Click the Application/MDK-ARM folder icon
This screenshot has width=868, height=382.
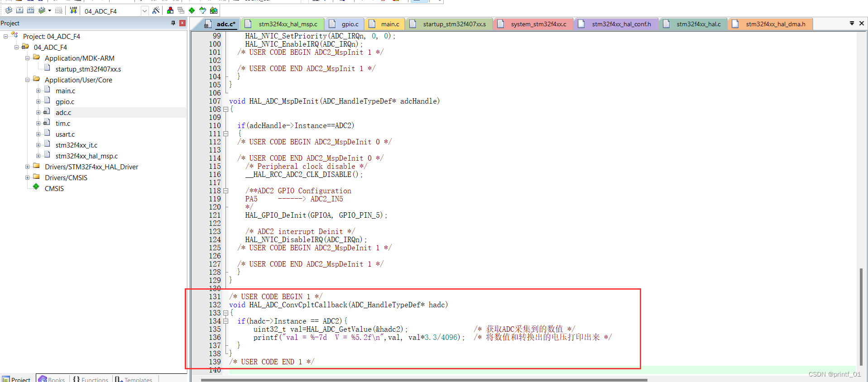pyautogui.click(x=37, y=57)
